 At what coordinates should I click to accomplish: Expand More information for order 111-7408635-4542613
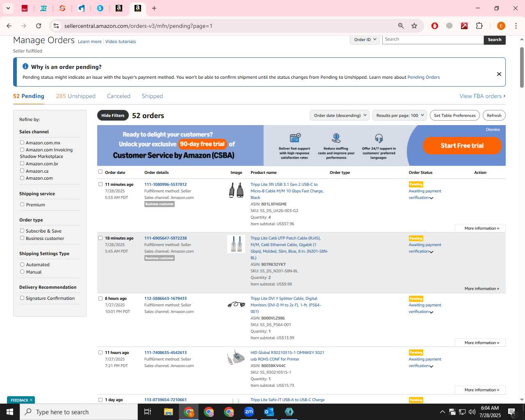pos(482,390)
